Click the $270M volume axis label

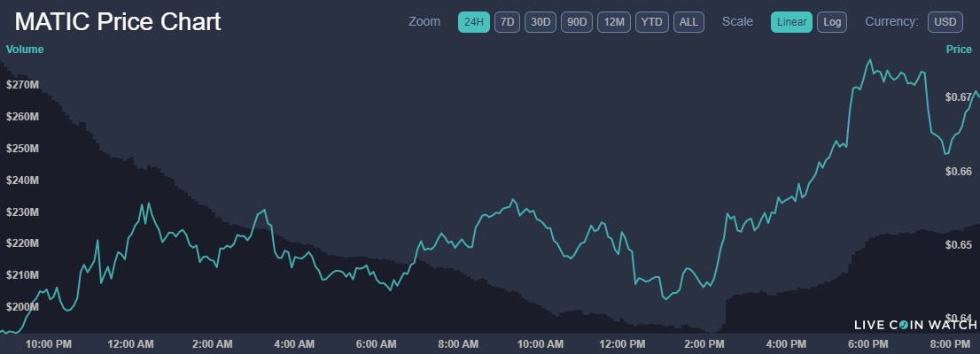22,85
